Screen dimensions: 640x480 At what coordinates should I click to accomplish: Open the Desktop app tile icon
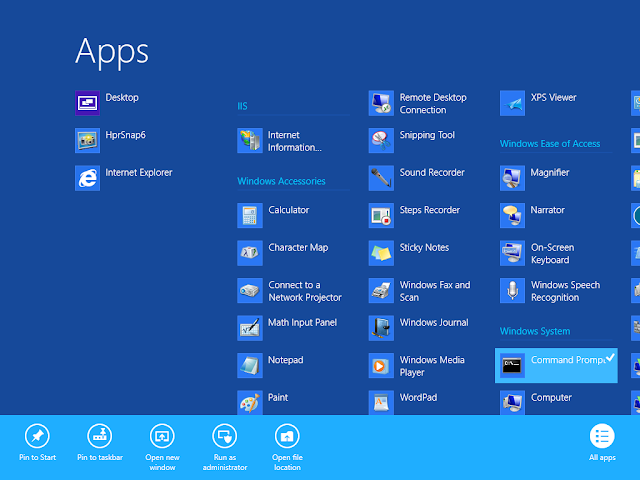tap(87, 103)
